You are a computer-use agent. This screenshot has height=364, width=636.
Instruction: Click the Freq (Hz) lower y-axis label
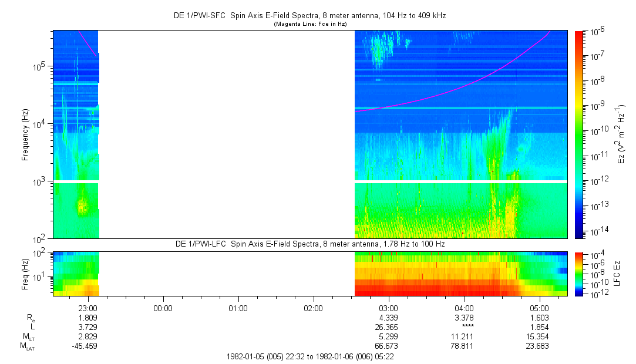(x=25, y=273)
